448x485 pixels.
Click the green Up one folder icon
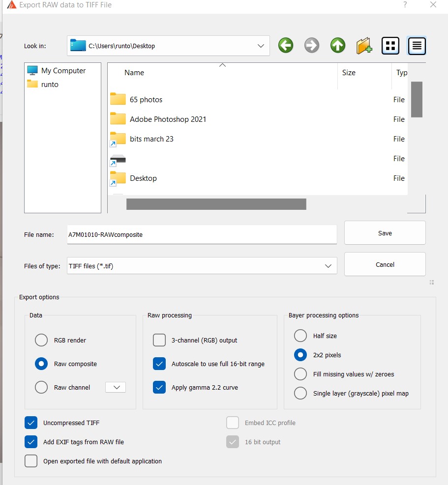[x=337, y=46]
